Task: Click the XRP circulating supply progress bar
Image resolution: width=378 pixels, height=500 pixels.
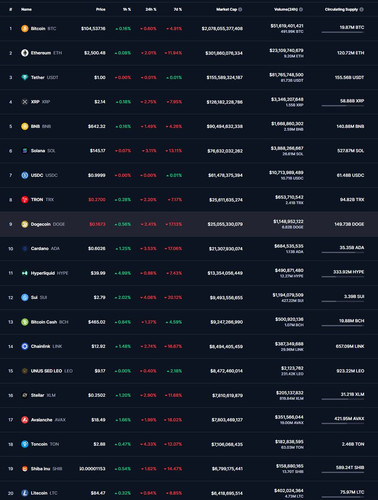Action: (343, 106)
